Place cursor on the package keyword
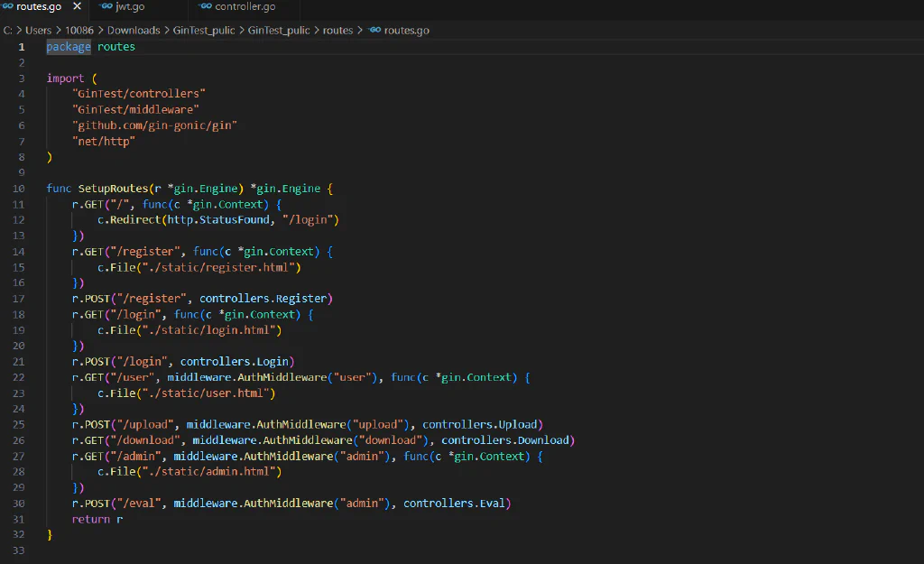The image size is (924, 564). [x=69, y=47]
